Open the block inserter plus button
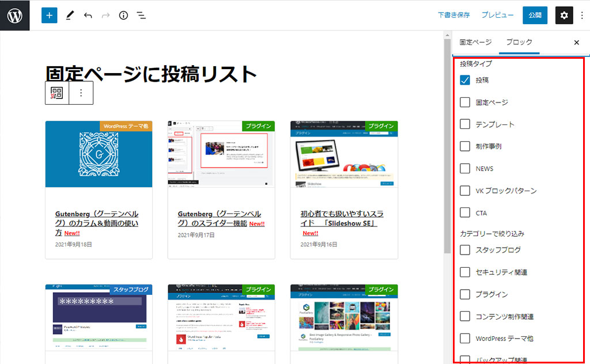The height and width of the screenshot is (364, 590). [x=50, y=16]
